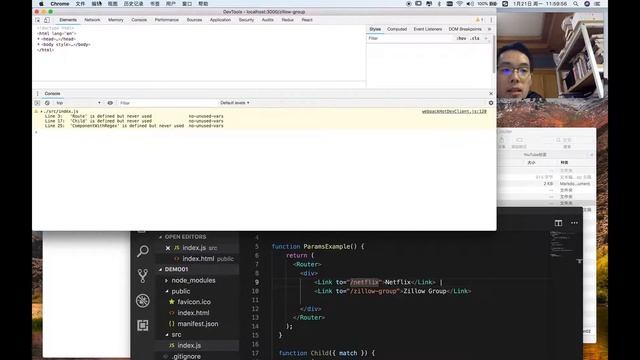
Task: Toggle the :hov element state button
Action: (461, 38)
